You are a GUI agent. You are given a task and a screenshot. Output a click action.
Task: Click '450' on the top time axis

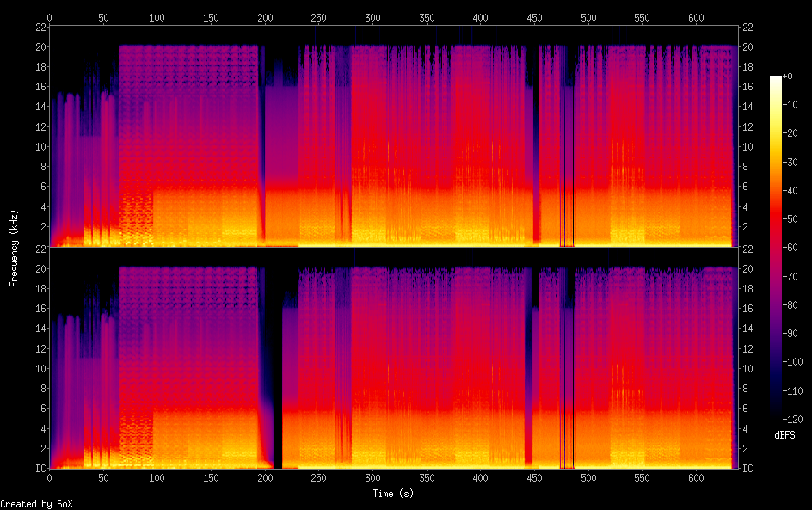(534, 17)
